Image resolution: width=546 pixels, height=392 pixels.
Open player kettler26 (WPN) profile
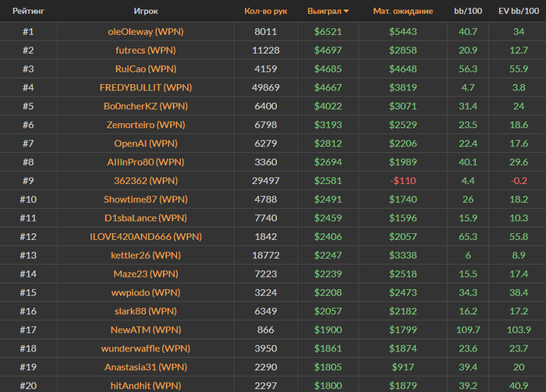[146, 256]
